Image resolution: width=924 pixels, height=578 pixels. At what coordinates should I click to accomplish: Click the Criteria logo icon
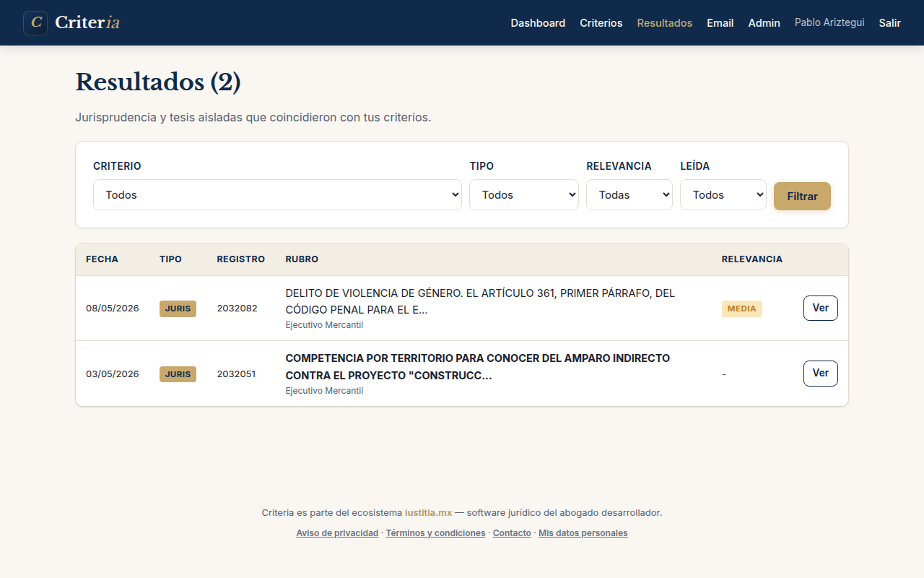35,23
